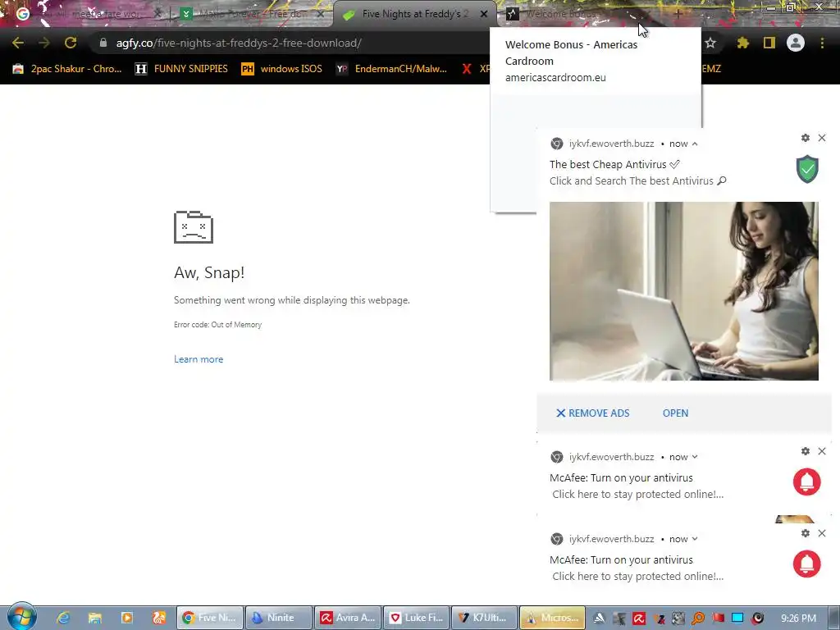The height and width of the screenshot is (630, 840).
Task: Open the Chrome three-dot menu
Action: (822, 43)
